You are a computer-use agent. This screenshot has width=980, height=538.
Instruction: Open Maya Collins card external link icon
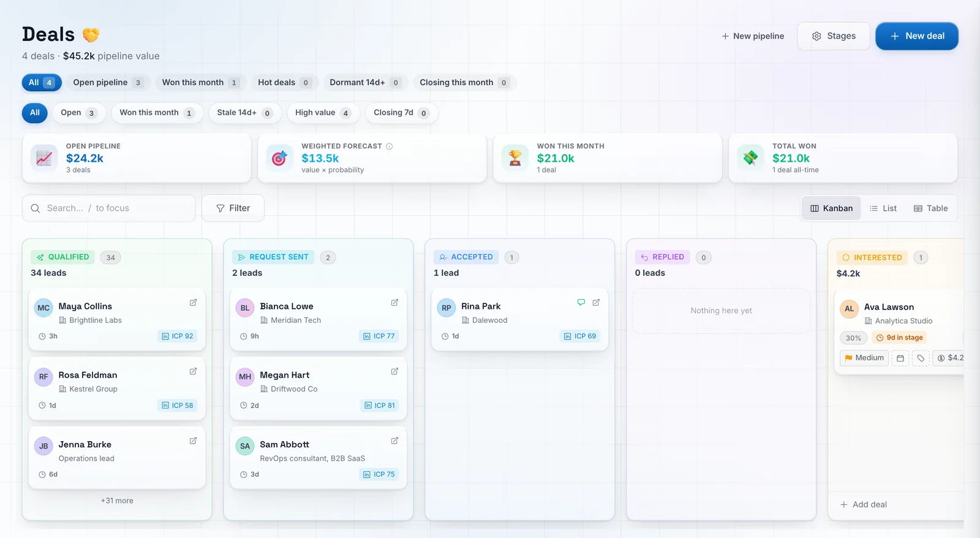193,303
